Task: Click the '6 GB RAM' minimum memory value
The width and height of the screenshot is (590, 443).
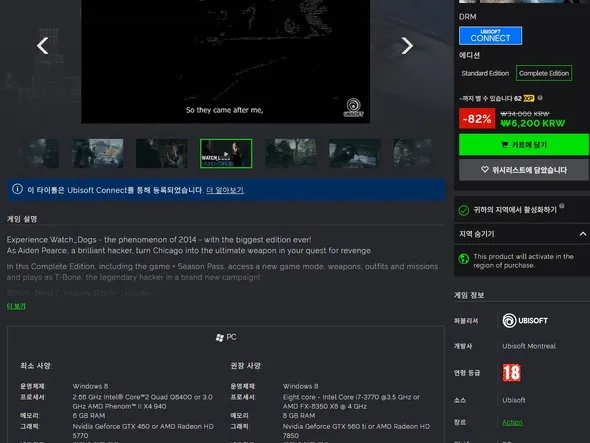Action: [89, 416]
